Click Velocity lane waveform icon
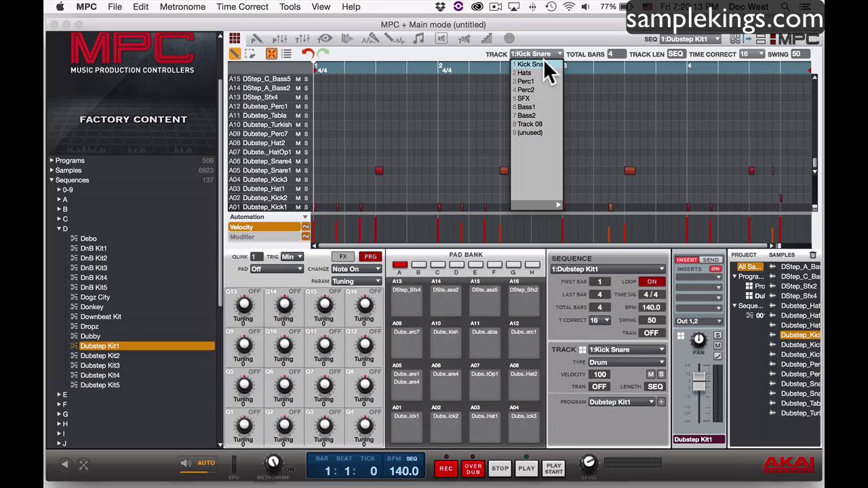Image resolution: width=868 pixels, height=488 pixels. pos(305,227)
